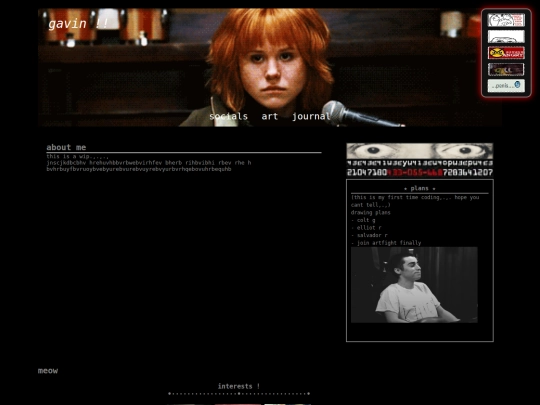Click the light 'poeis' badge
Viewport: 540px width, 405px height.
tap(506, 86)
